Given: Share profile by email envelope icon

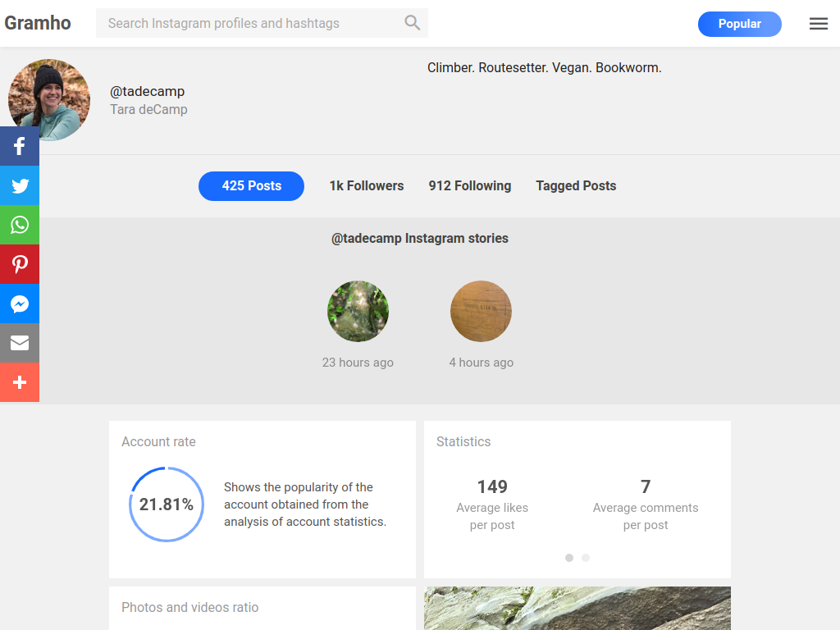Looking at the screenshot, I should (x=20, y=344).
